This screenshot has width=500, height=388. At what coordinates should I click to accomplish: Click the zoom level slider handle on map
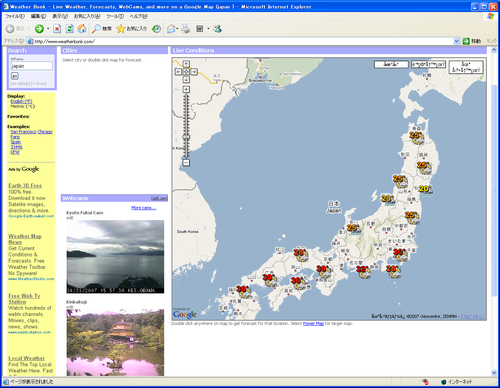(186, 137)
